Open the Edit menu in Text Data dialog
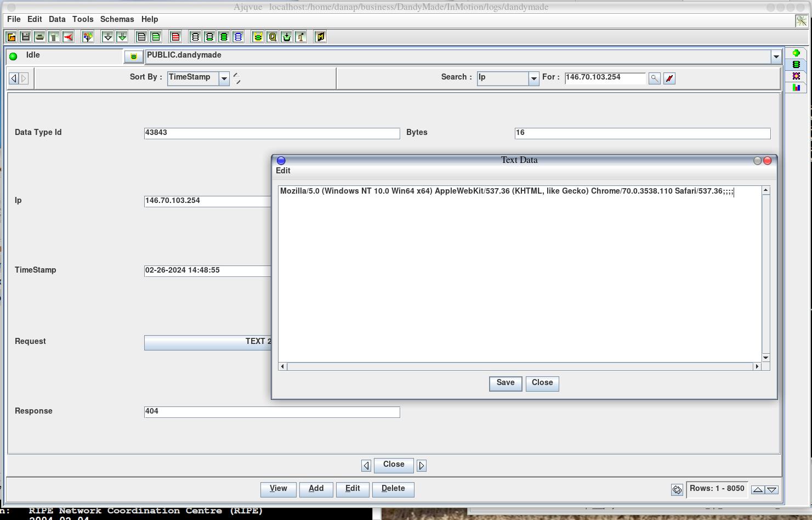This screenshot has width=812, height=520. pyautogui.click(x=283, y=171)
